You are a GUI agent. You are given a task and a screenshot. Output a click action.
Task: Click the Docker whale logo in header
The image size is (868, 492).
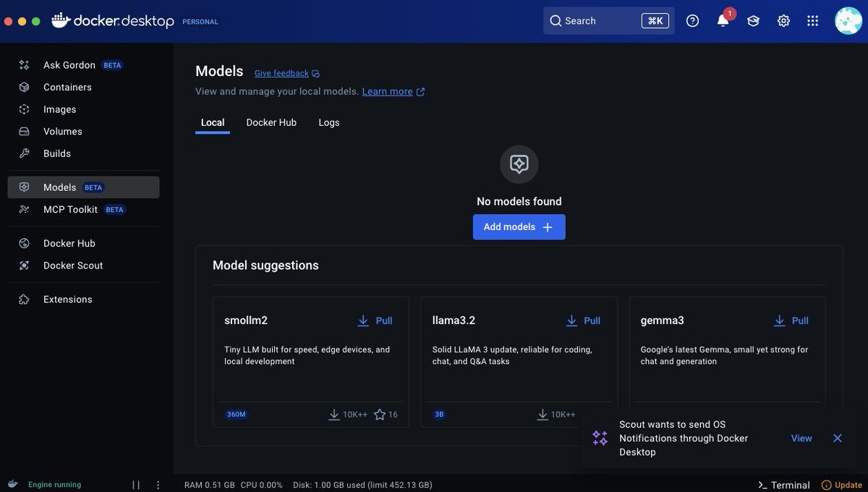click(x=61, y=20)
